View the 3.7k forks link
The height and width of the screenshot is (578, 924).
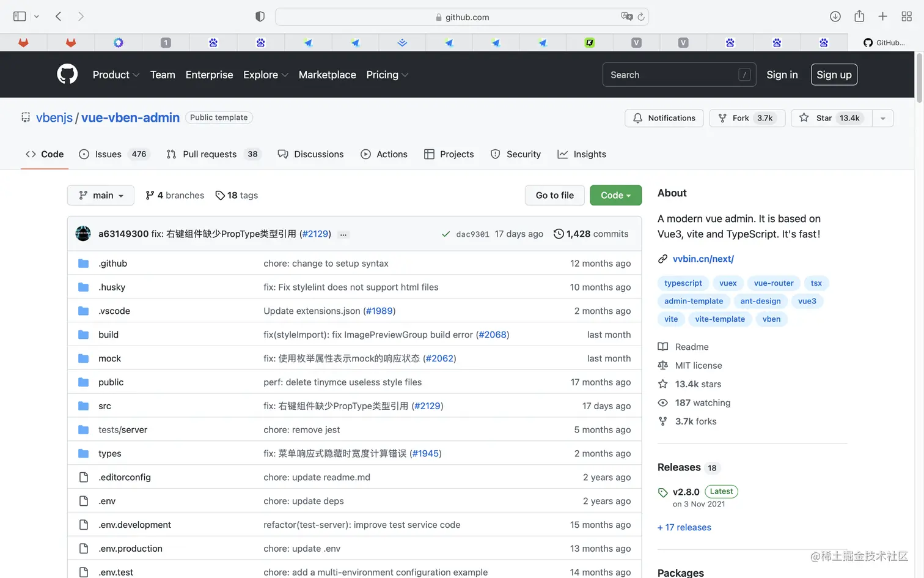[687, 421]
